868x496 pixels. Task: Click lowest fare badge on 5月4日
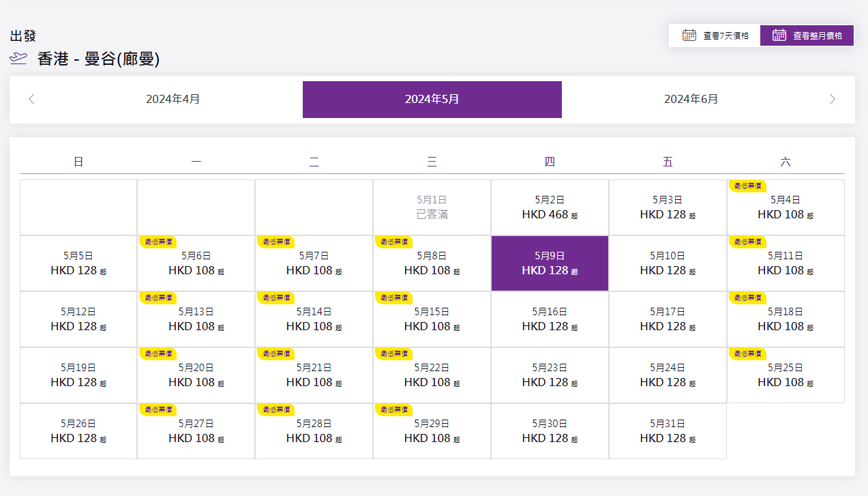coord(747,186)
